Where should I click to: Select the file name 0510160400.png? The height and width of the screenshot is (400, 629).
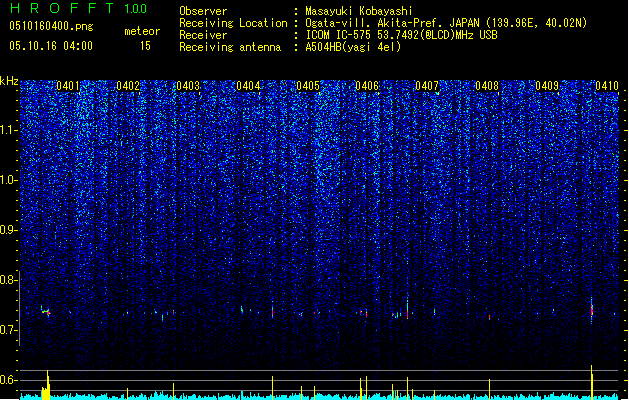[51, 26]
